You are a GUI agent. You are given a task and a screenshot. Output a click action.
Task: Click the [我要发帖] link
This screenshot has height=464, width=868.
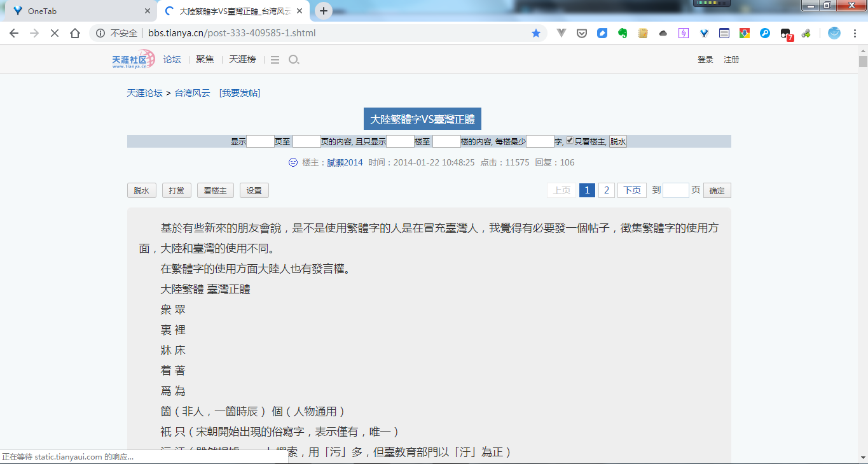[240, 93]
